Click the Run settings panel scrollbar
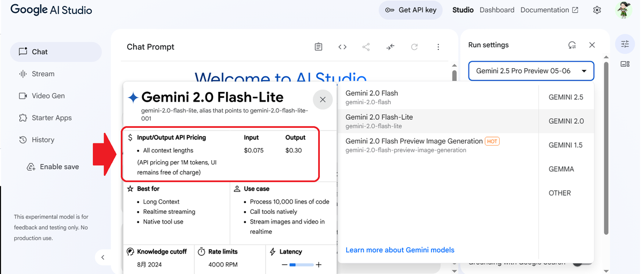Viewport: 644px width, 274px height. [606, 148]
